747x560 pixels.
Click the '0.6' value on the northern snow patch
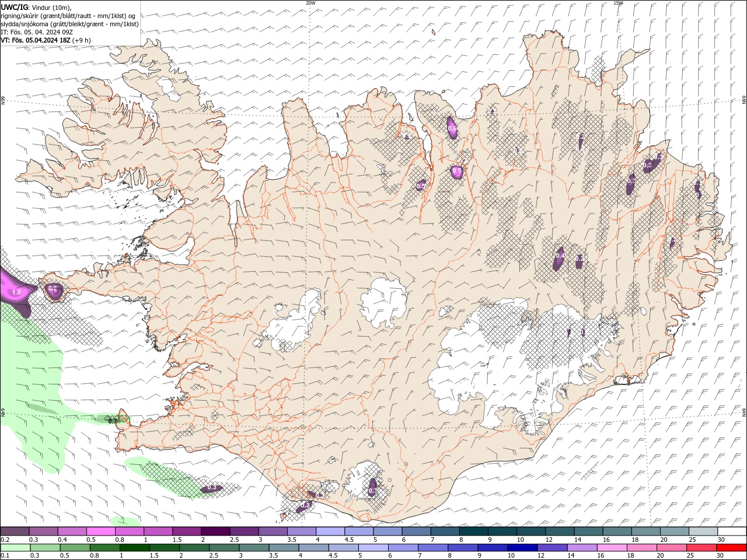452,128
